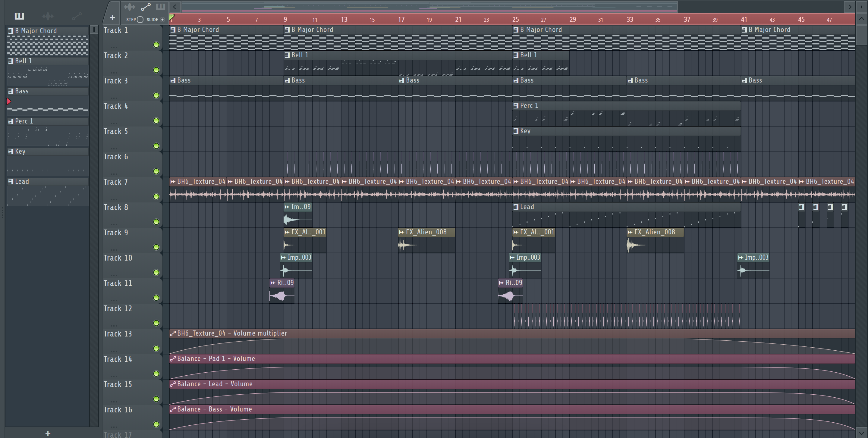868x438 pixels.
Task: Open clip menu of Perc 1 clip on Track 4
Action: (516, 106)
